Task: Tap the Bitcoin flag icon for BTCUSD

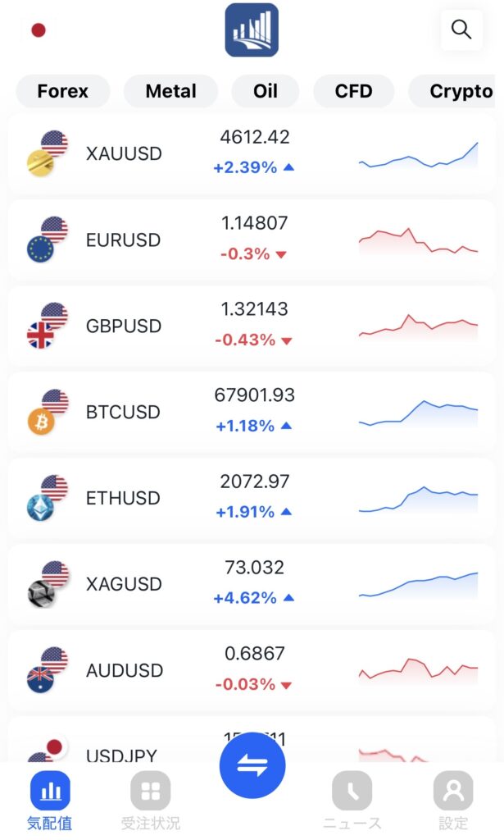Action: [41, 422]
